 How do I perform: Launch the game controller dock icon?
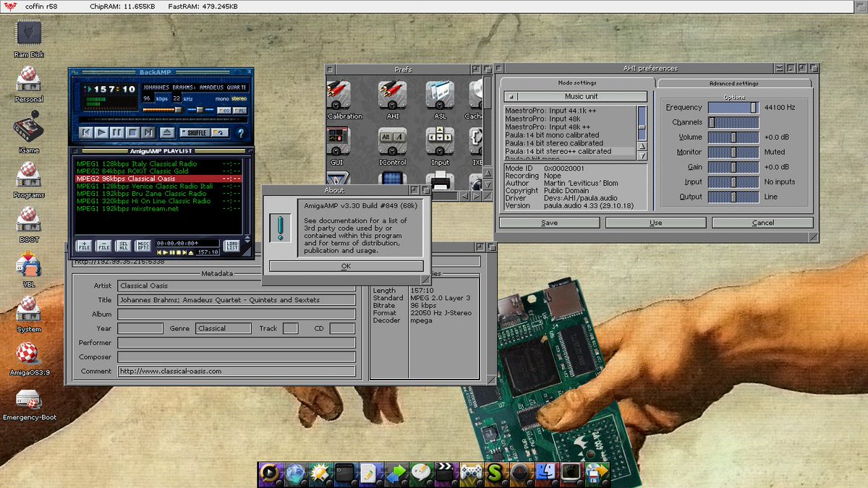click(472, 473)
